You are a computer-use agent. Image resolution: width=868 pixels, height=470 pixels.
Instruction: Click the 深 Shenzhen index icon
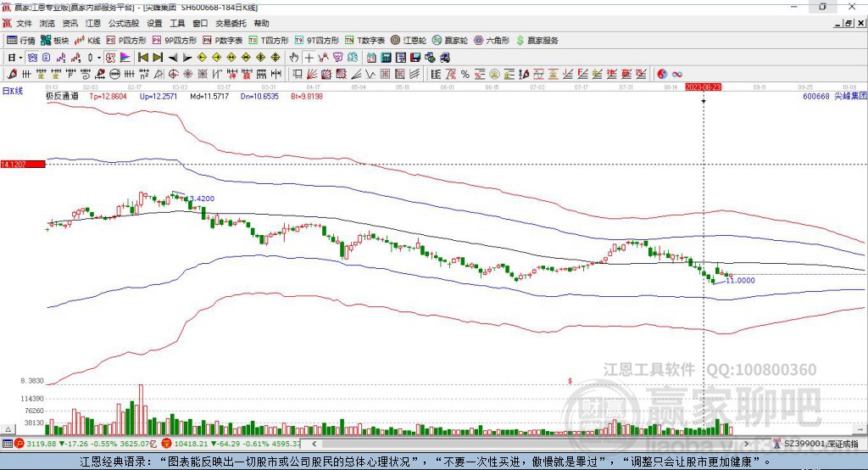click(167, 444)
